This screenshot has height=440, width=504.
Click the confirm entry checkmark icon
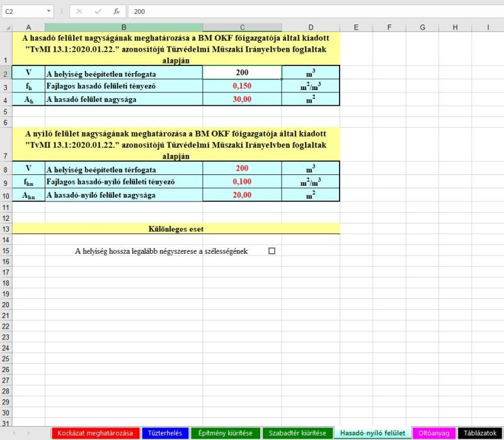tap(98, 11)
